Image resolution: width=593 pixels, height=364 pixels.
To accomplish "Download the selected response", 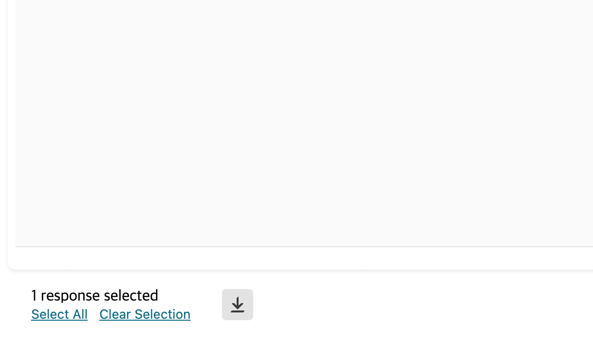I will coord(238,305).
